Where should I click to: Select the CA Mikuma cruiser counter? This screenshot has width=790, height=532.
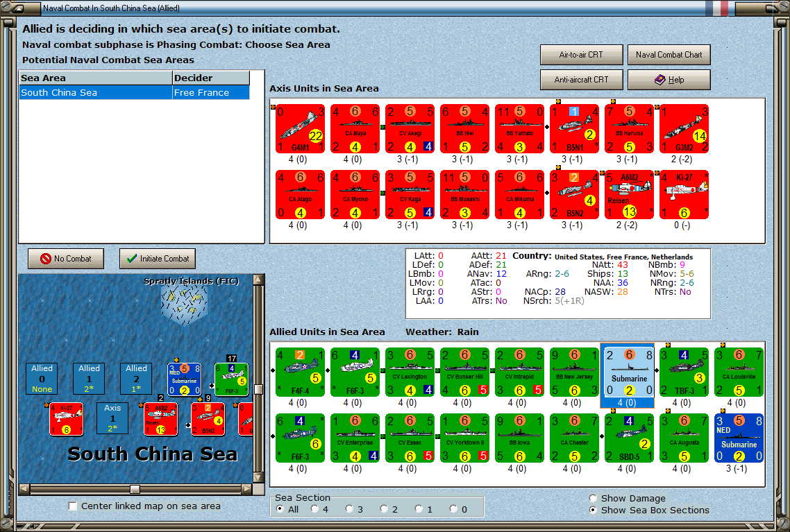[519, 194]
